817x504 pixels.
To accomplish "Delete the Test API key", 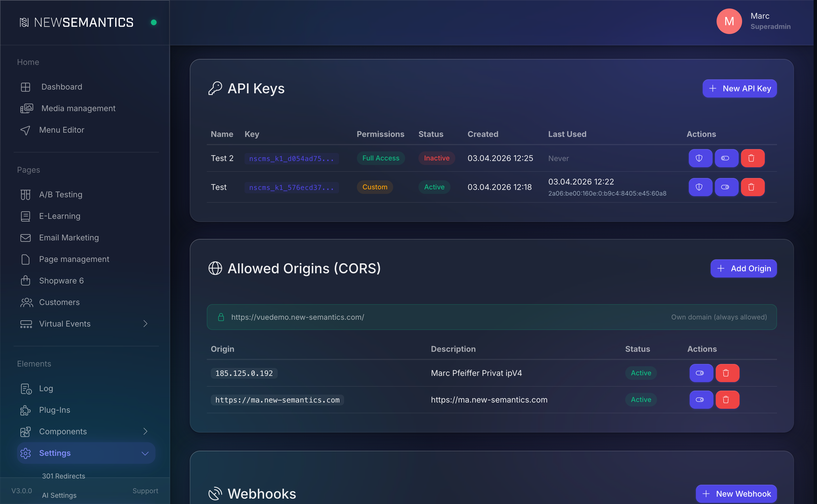I will 752,187.
